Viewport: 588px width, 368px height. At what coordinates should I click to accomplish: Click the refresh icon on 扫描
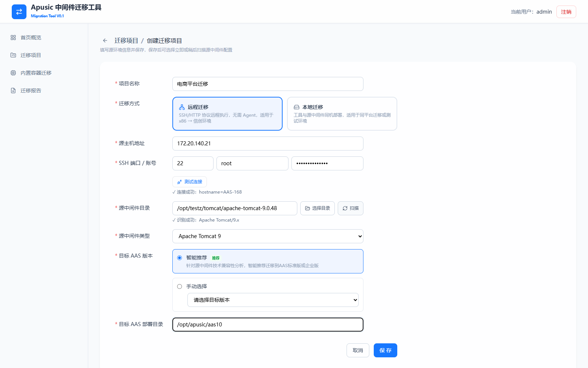(x=345, y=208)
